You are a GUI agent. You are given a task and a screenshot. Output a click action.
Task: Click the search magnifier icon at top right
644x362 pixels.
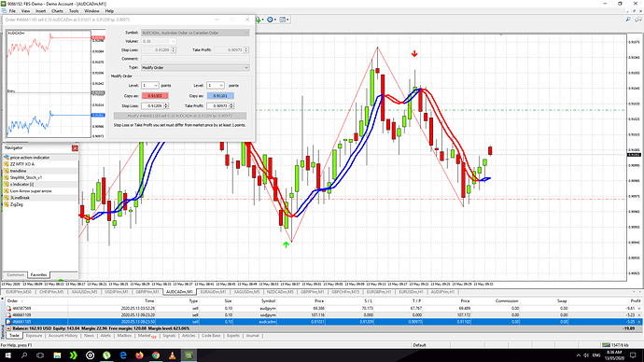[628, 20]
